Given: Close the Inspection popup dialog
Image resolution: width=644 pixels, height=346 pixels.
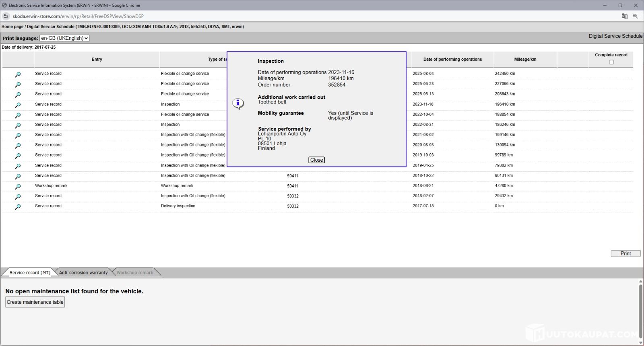Looking at the screenshot, I should click(x=316, y=160).
